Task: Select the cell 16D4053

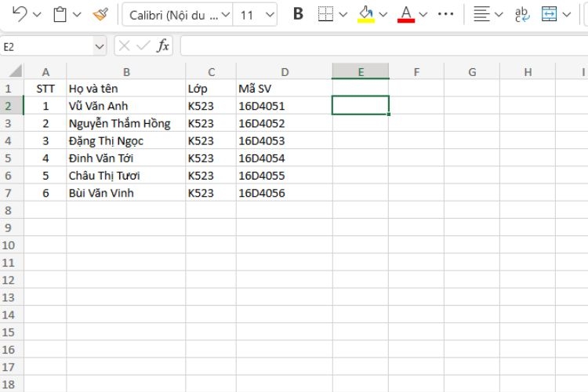Action: pyautogui.click(x=285, y=140)
